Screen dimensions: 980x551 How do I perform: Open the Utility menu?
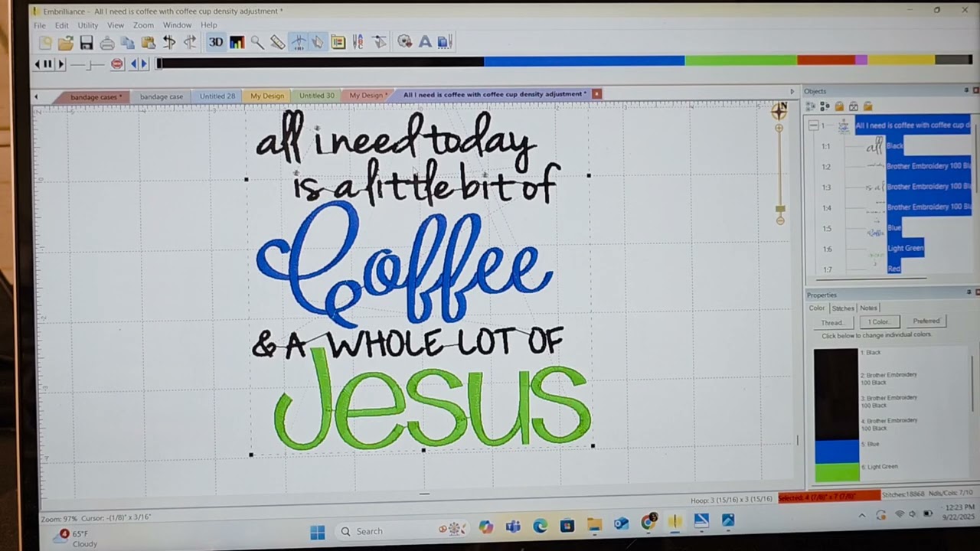88,25
